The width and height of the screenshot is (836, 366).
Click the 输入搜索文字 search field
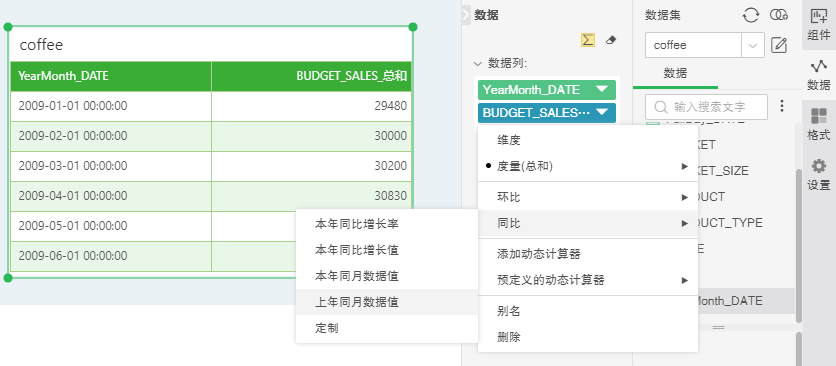click(x=706, y=107)
